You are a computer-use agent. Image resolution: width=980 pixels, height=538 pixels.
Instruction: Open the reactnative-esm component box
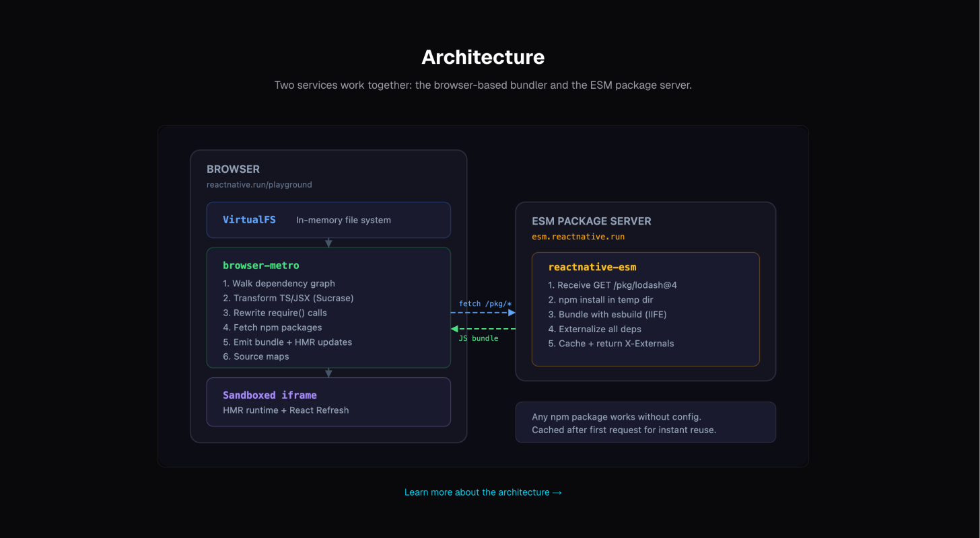point(645,309)
